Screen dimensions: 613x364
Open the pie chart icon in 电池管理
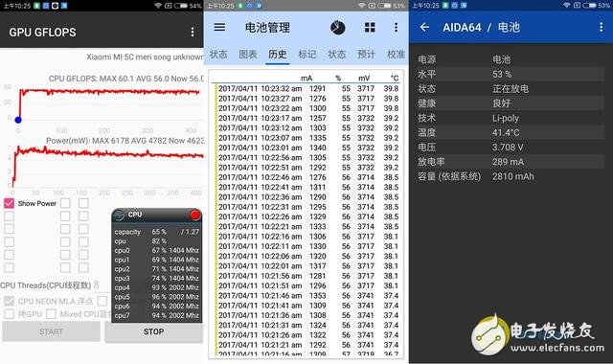click(x=337, y=28)
